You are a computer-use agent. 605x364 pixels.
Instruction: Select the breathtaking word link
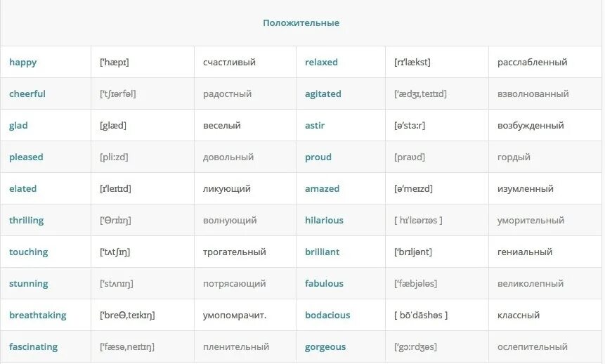coord(38,316)
